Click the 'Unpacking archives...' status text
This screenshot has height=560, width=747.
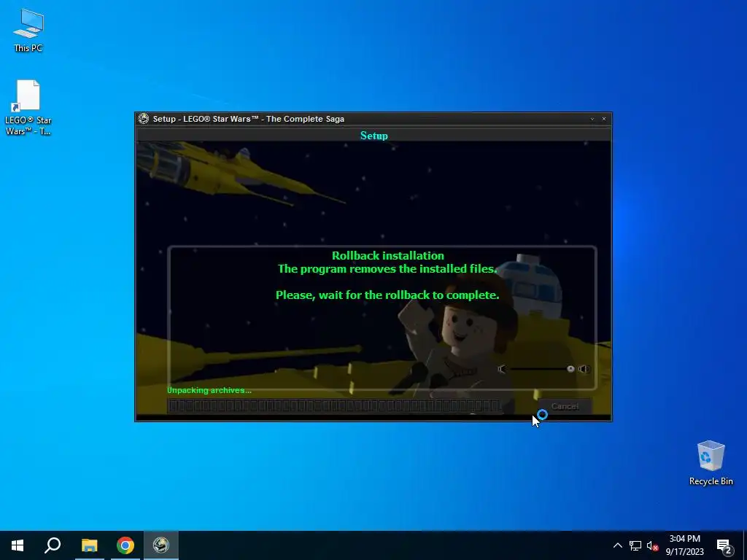click(x=209, y=390)
